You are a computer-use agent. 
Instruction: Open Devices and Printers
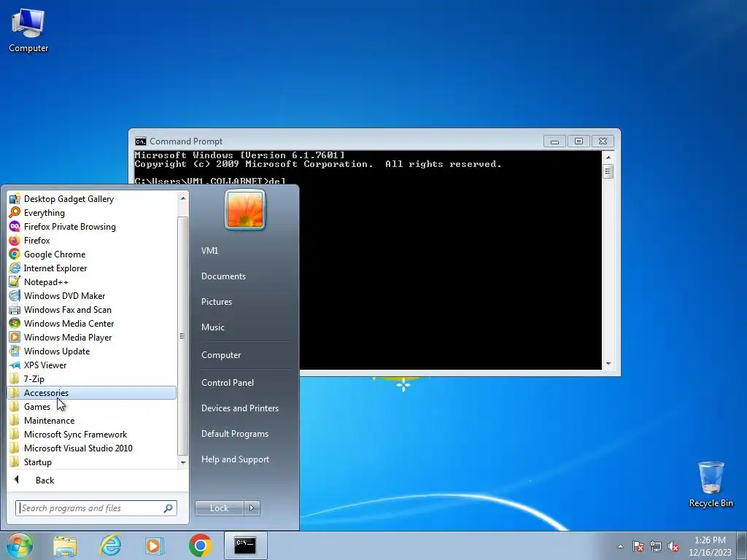(x=246, y=408)
